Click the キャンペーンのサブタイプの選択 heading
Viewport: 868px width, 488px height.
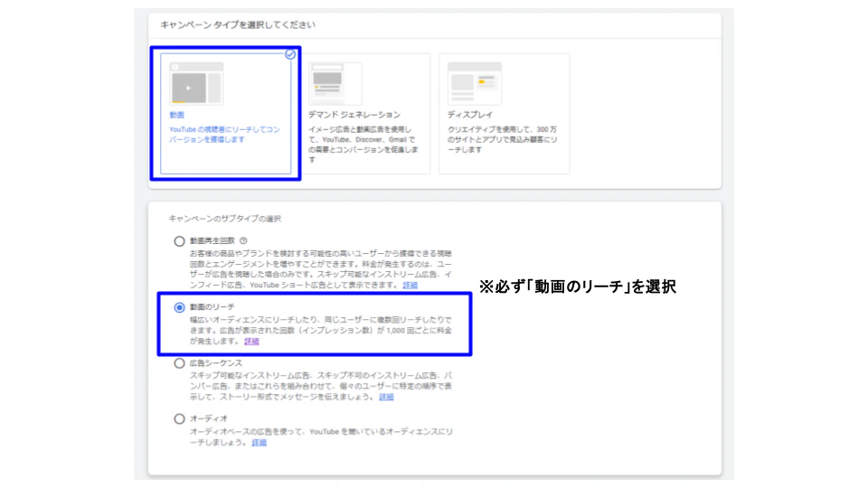click(x=225, y=219)
